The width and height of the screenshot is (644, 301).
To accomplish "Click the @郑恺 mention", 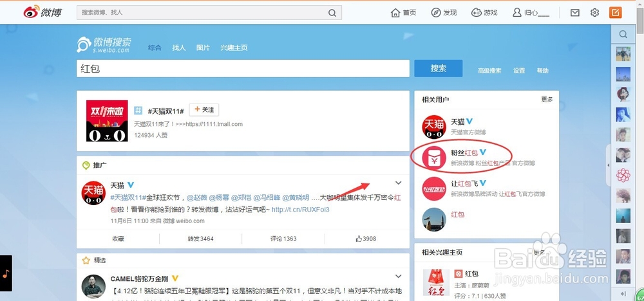I will click(241, 197).
